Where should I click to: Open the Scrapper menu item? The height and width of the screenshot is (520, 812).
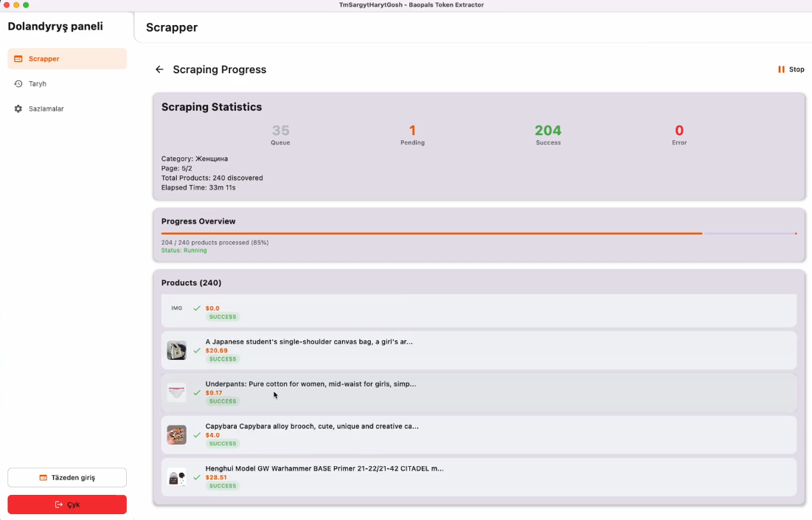point(67,59)
